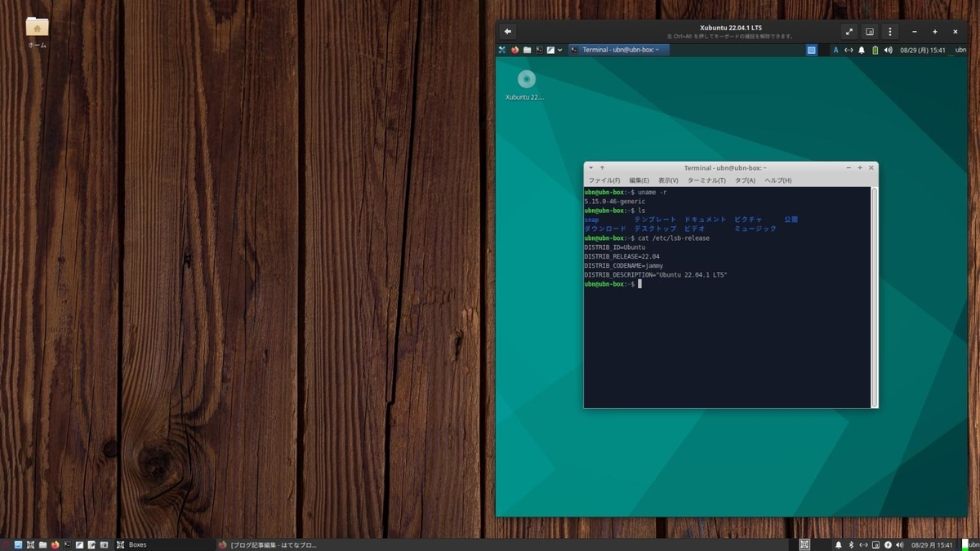Screen dimensions: 980x551
Task: Open the host volume control
Action: (x=899, y=544)
